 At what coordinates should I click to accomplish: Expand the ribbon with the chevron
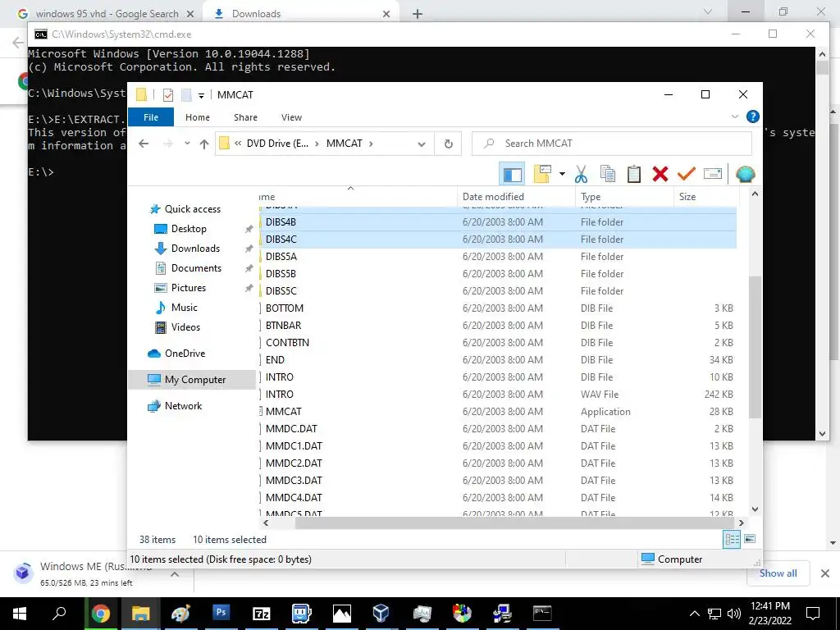[734, 116]
